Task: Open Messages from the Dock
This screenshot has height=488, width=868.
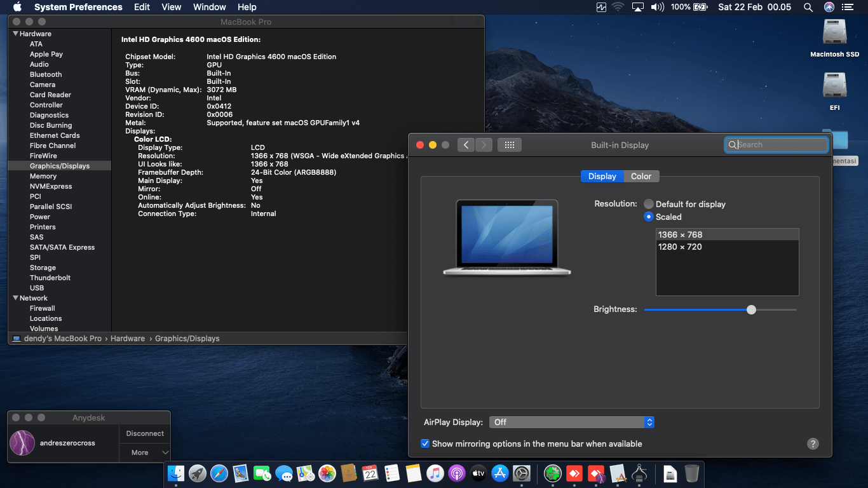Action: coord(283,473)
